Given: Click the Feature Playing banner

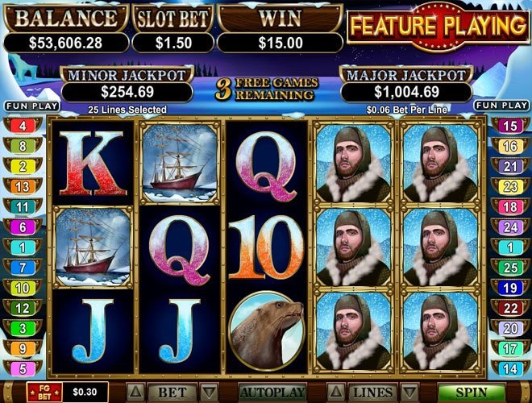Looking at the screenshot, I should 438,27.
